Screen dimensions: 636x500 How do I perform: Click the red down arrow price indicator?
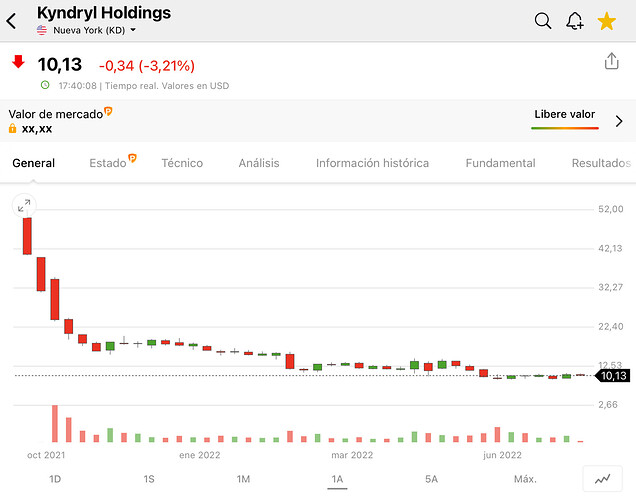point(18,62)
